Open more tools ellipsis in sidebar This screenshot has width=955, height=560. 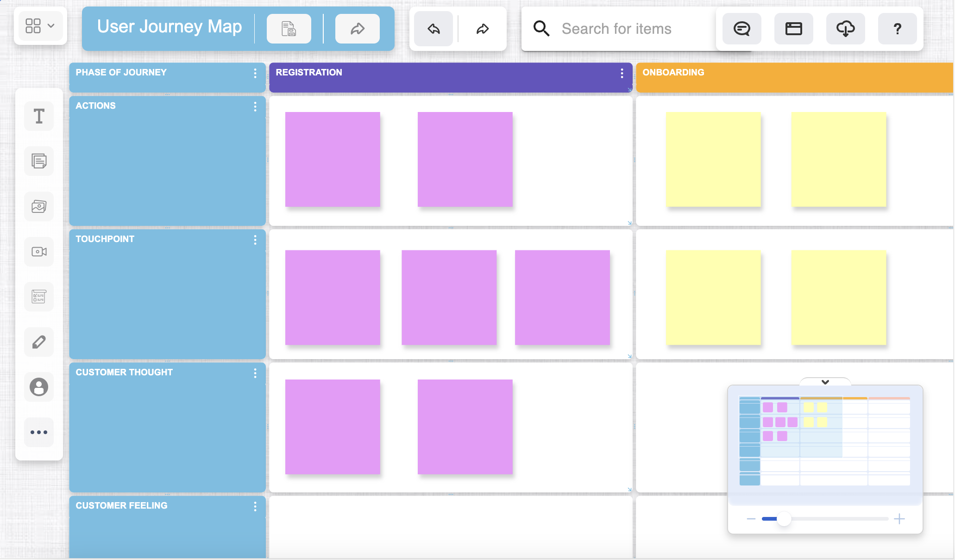click(x=39, y=432)
